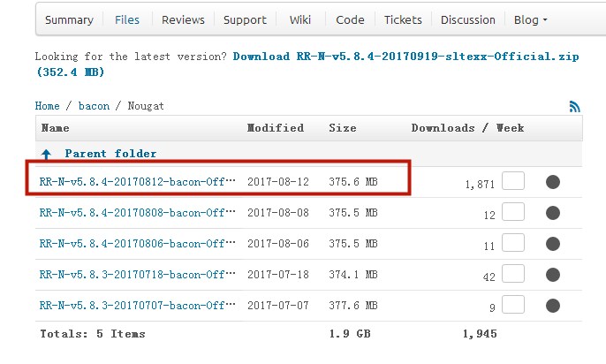Sort by the Modified column header
This screenshot has width=606, height=364.
[x=276, y=128]
